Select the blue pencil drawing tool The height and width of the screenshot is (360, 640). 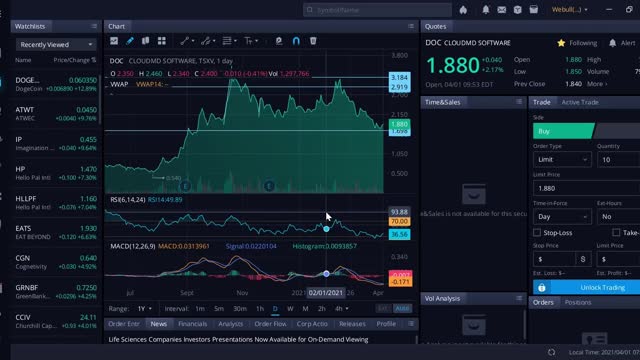(x=130, y=41)
